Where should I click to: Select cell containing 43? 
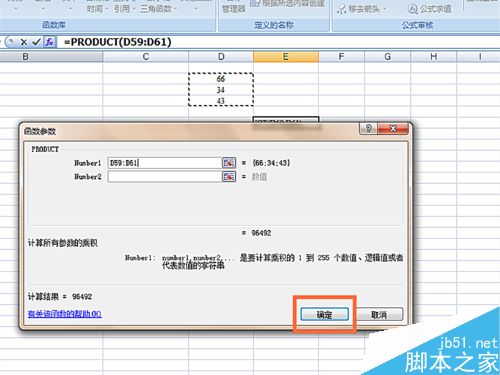tap(221, 101)
